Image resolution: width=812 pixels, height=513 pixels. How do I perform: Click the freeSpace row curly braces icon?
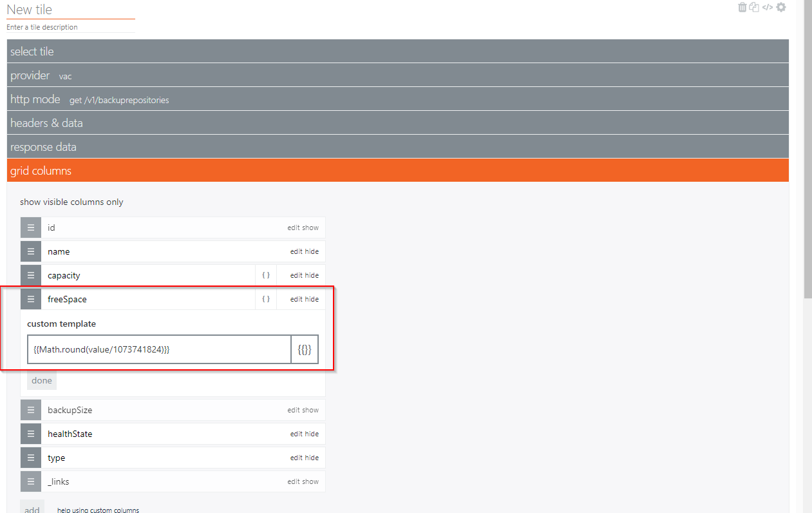[265, 299]
